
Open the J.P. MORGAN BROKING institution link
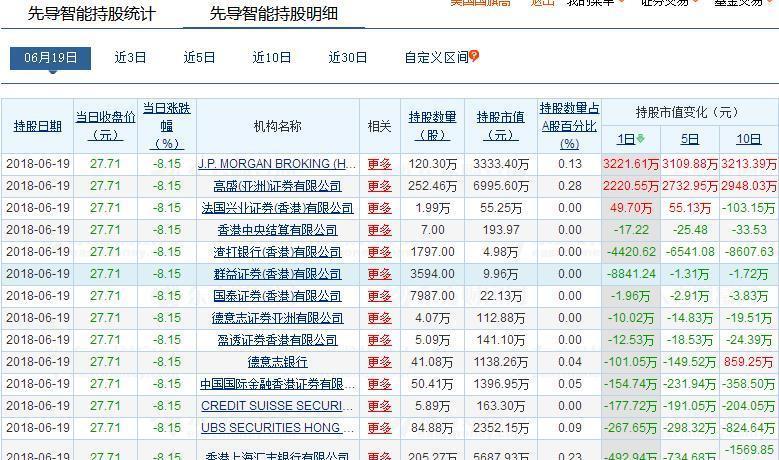tap(277, 164)
